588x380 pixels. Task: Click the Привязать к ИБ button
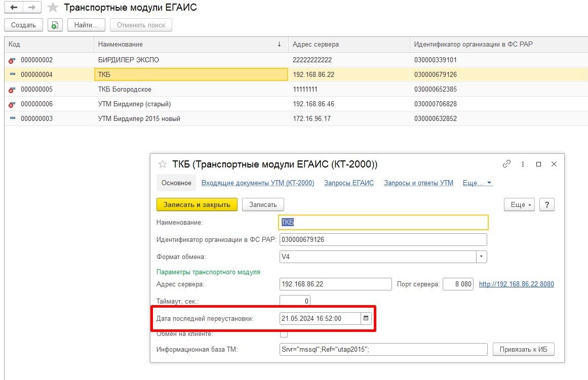pos(524,349)
